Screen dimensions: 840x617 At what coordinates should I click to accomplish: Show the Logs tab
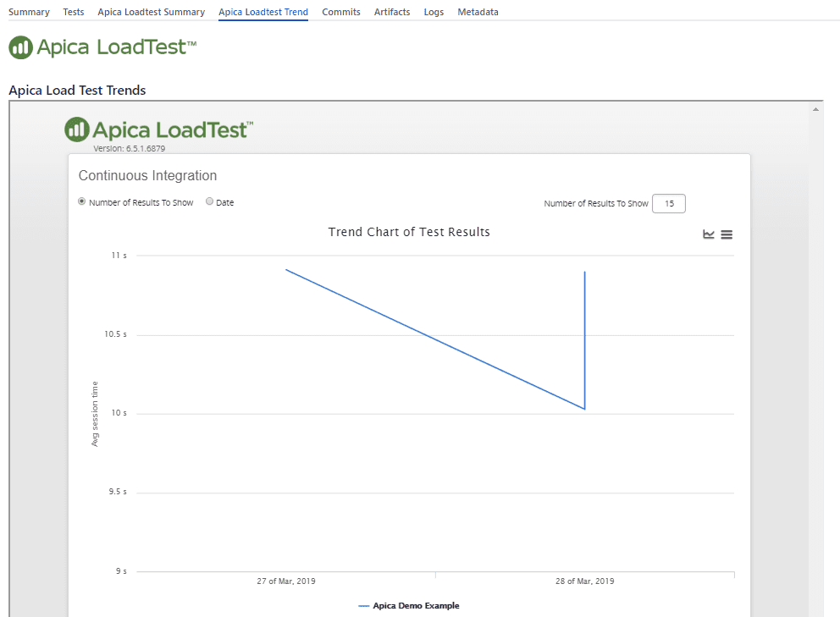(434, 12)
